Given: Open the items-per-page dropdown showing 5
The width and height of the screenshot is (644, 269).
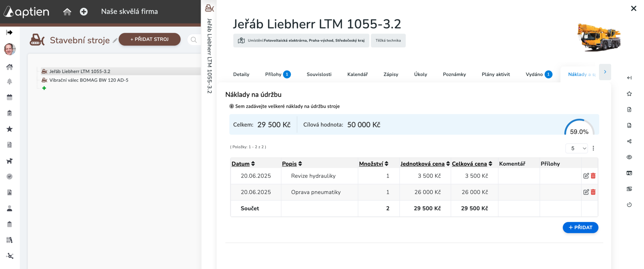Looking at the screenshot, I should [x=577, y=148].
